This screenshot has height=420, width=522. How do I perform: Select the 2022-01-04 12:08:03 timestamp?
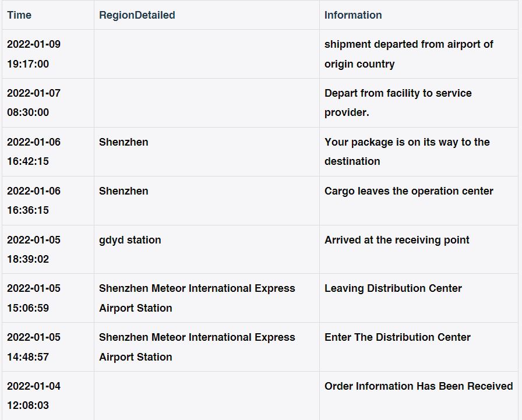[34, 396]
